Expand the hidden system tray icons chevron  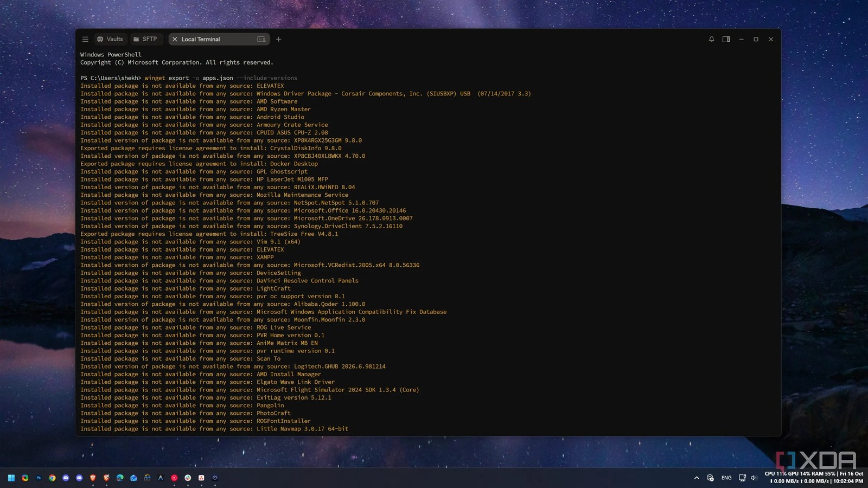tap(697, 478)
